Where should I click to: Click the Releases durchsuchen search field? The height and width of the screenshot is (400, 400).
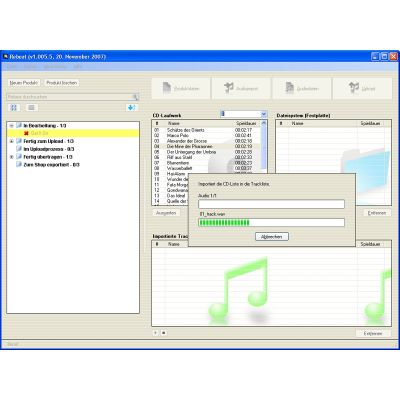click(70, 97)
